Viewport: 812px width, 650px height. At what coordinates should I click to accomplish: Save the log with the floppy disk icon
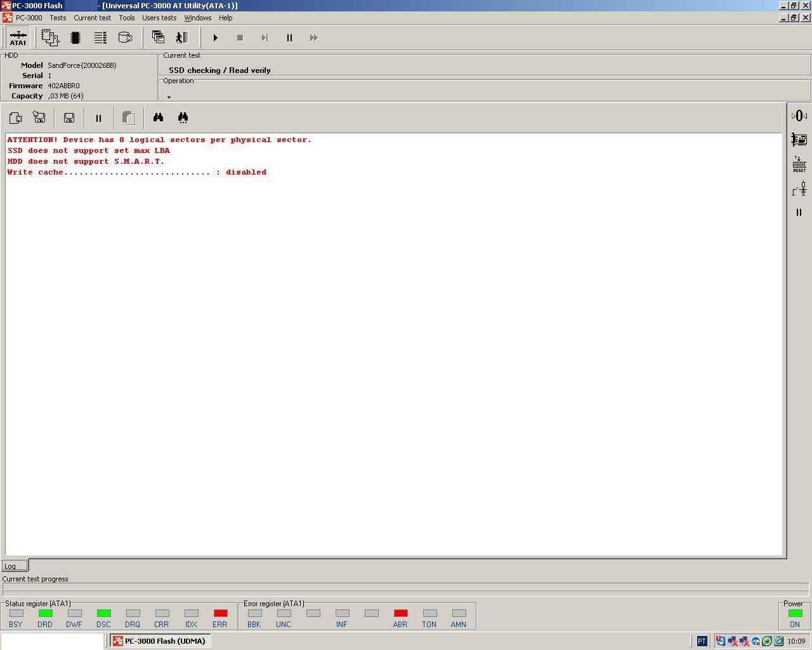point(69,118)
